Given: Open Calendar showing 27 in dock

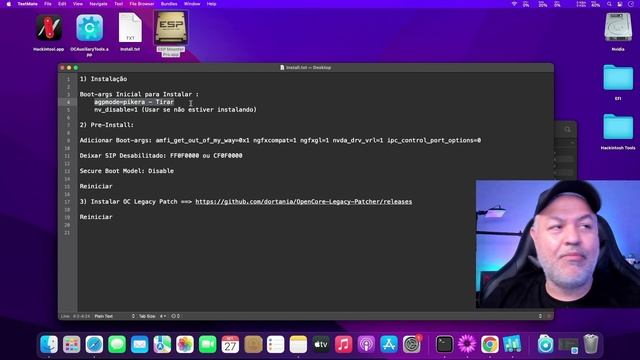Looking at the screenshot, I should (x=230, y=344).
